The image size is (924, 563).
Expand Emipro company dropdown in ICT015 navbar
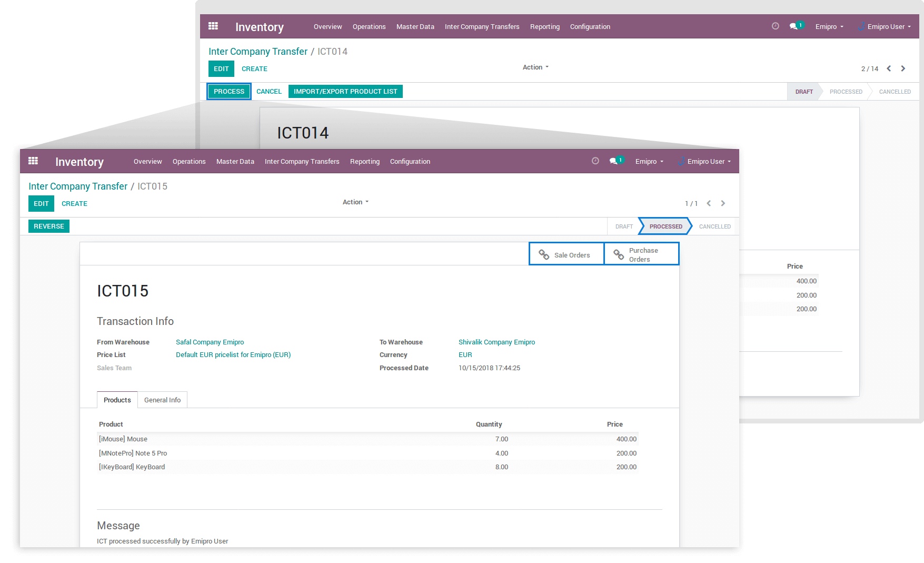tap(649, 162)
